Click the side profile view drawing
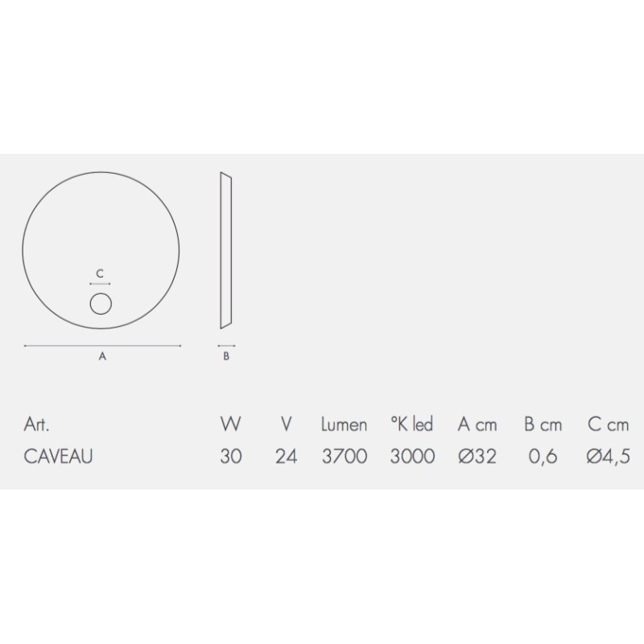Viewport: 644px width, 644px height. click(226, 250)
